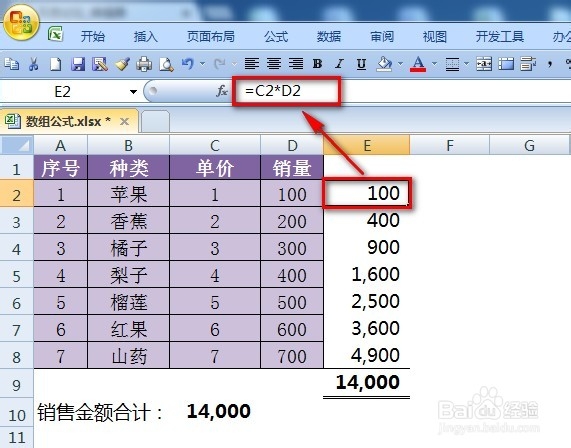Click the Select All corner of the grid
Screen dimensions: 571x448
click(x=17, y=145)
